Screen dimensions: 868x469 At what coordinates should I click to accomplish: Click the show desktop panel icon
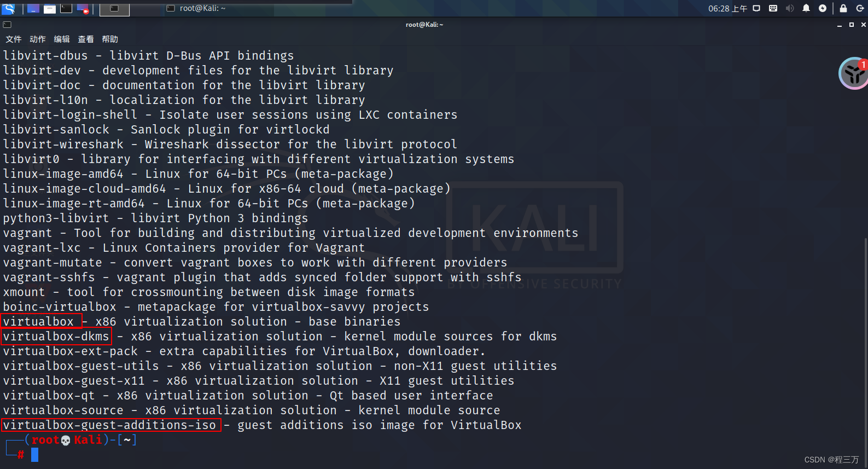tap(33, 8)
